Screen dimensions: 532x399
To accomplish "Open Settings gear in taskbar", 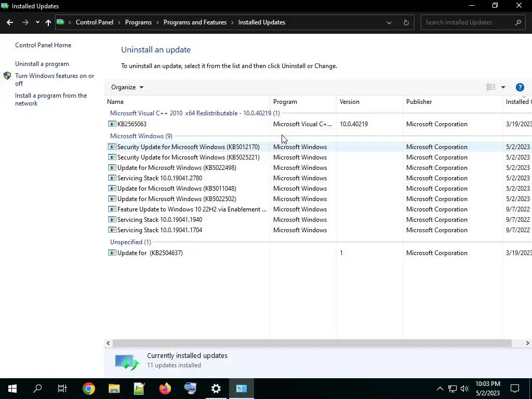I will [x=216, y=389].
